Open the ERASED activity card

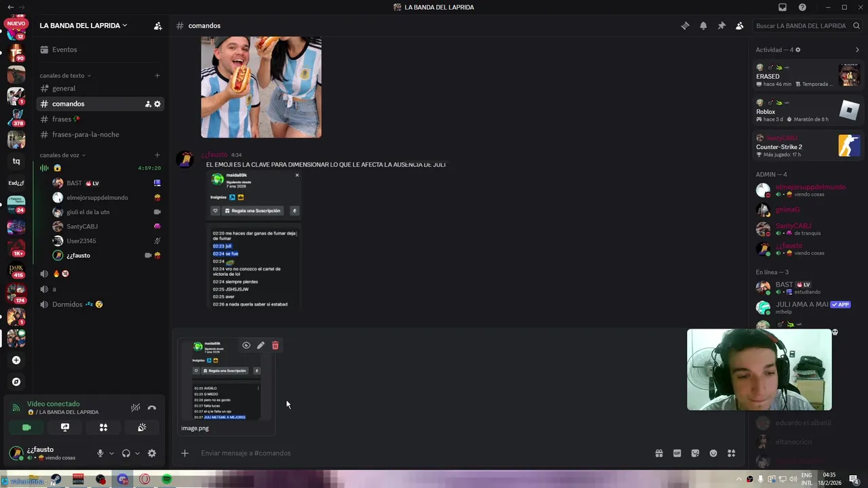click(808, 75)
